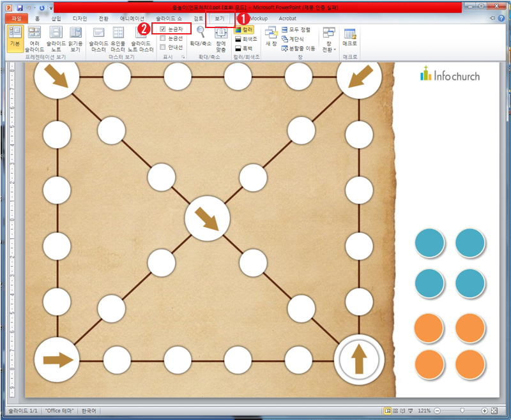Enable the 눈금선 (Gridlines) checkbox
511x420 pixels.
click(x=164, y=38)
